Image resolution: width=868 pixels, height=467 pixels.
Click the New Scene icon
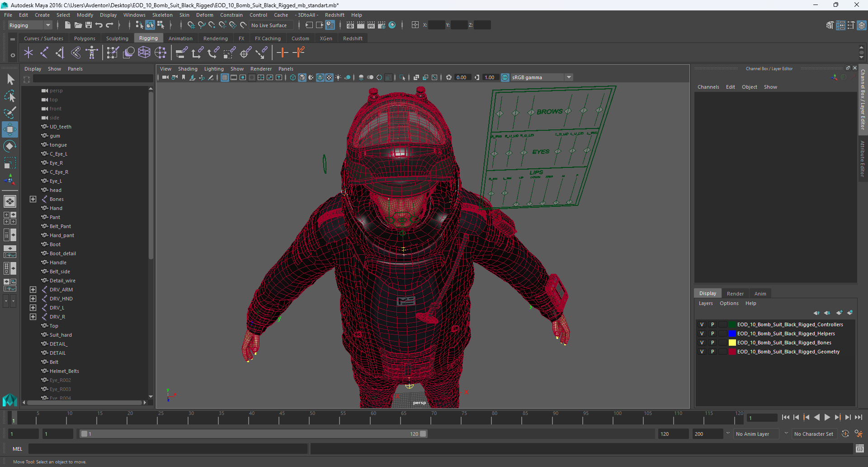coord(67,25)
